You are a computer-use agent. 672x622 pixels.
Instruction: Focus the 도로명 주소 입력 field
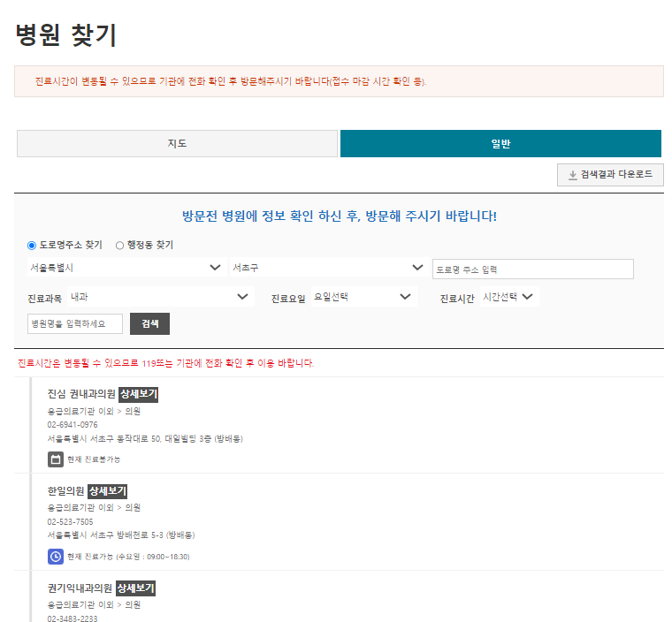point(532,269)
